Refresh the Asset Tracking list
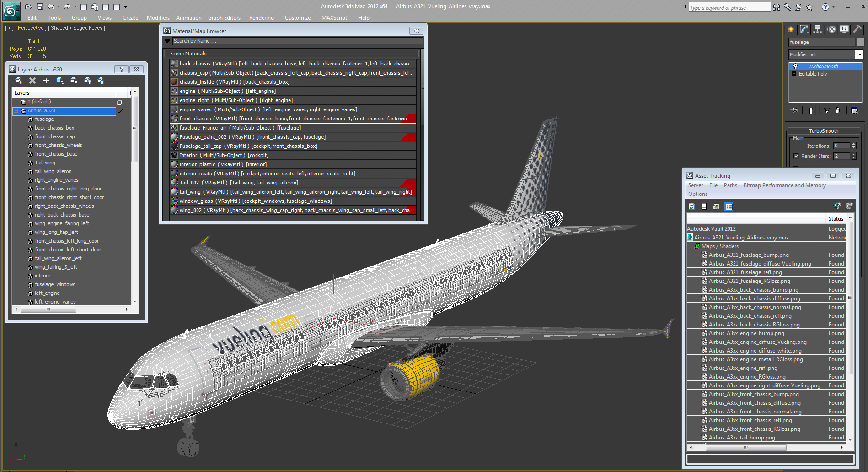Screen dimensions: 868x472 coord(691,206)
